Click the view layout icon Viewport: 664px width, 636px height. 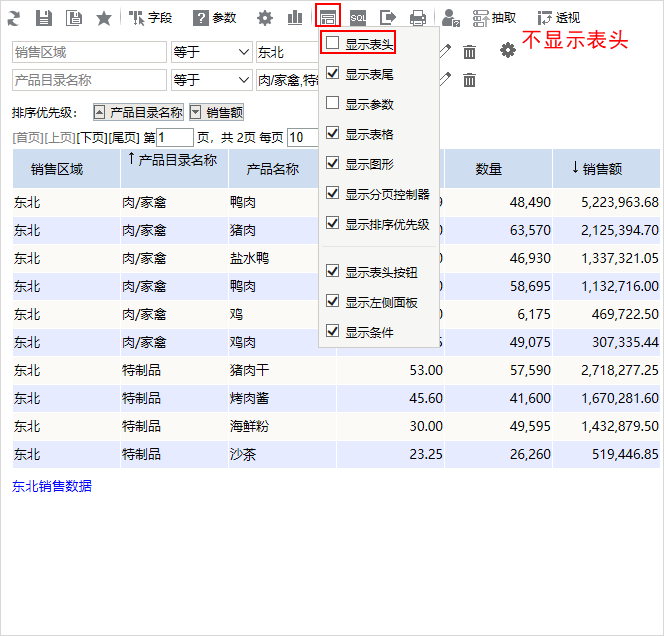(328, 18)
